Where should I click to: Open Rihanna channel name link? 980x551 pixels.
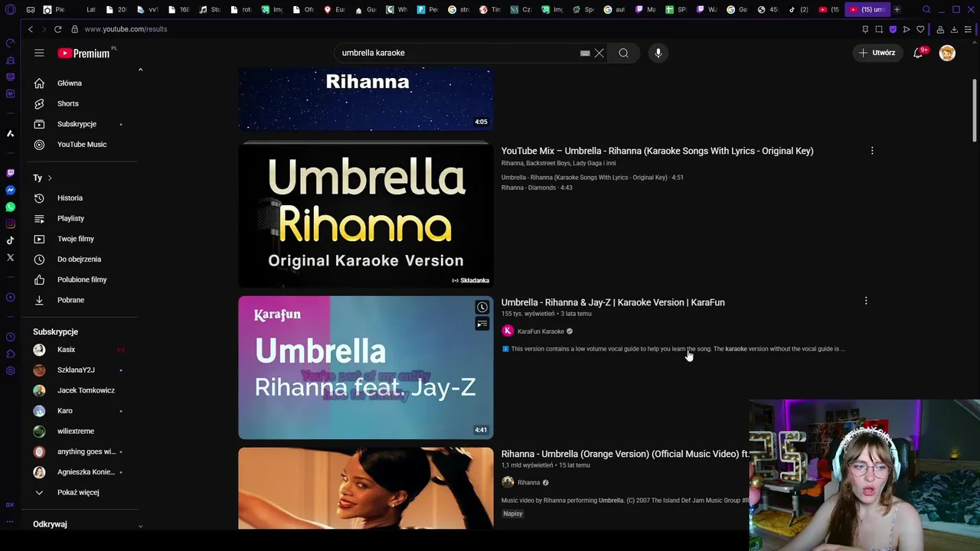coord(528,483)
